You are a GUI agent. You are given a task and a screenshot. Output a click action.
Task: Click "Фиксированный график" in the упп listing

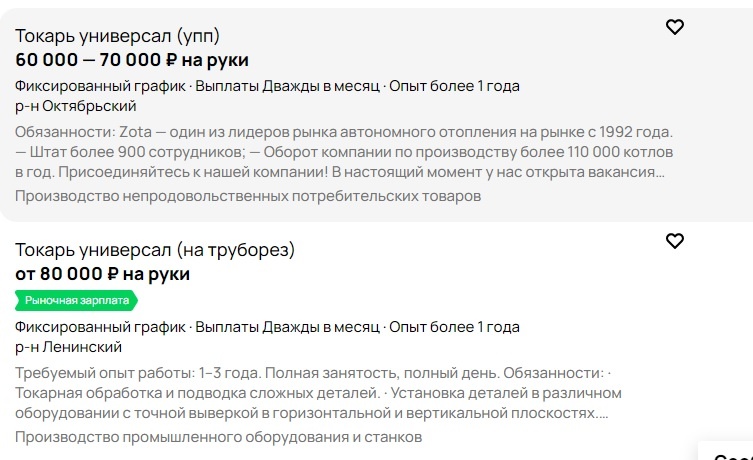(x=101, y=86)
